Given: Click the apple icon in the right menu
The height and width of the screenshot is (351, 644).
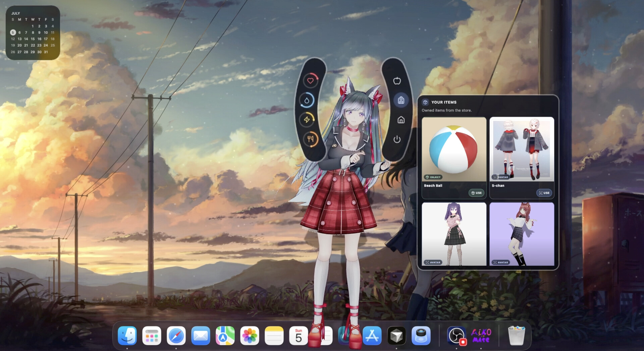Looking at the screenshot, I should (x=397, y=81).
